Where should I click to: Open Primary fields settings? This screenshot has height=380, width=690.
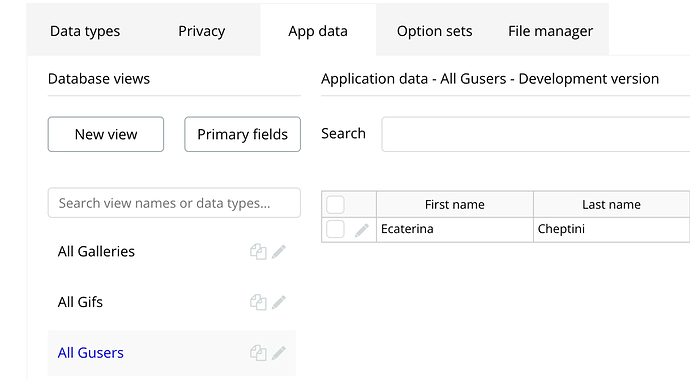tap(242, 134)
